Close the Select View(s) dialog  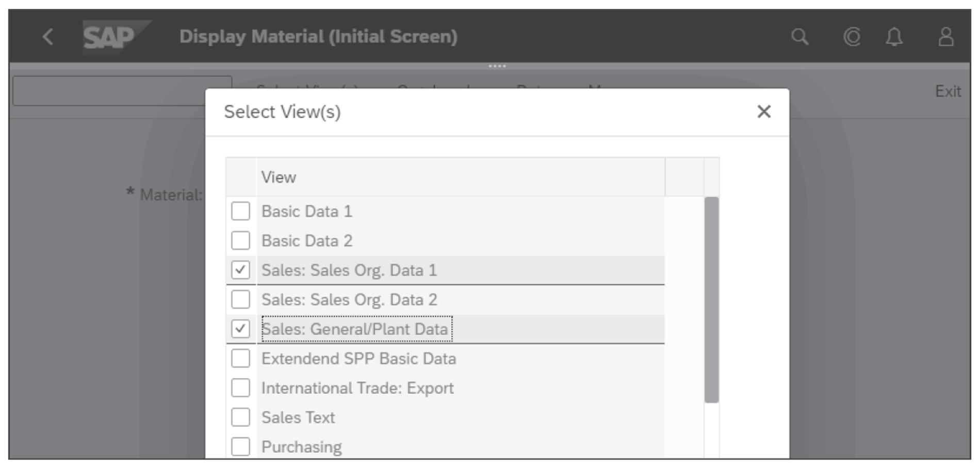pos(763,112)
